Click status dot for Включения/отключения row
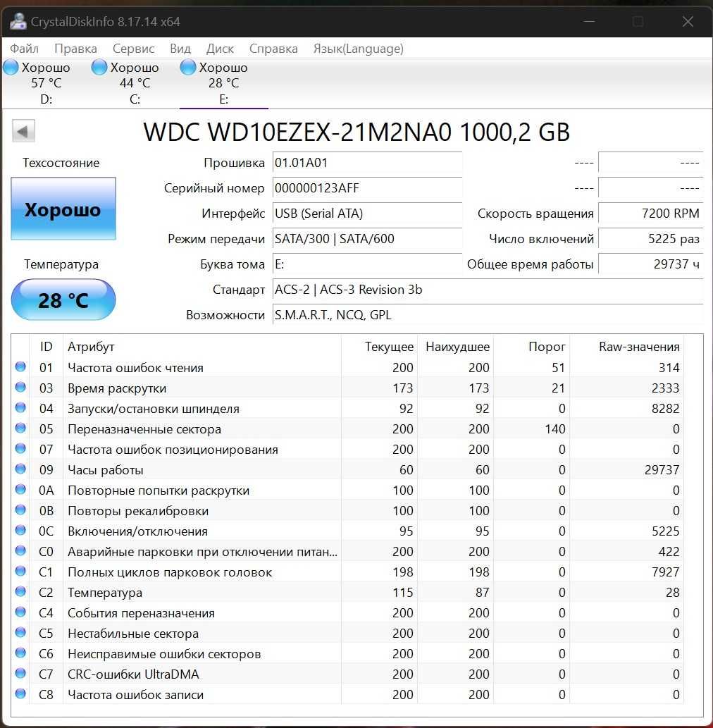Screen dimensions: 713x728 (20, 530)
